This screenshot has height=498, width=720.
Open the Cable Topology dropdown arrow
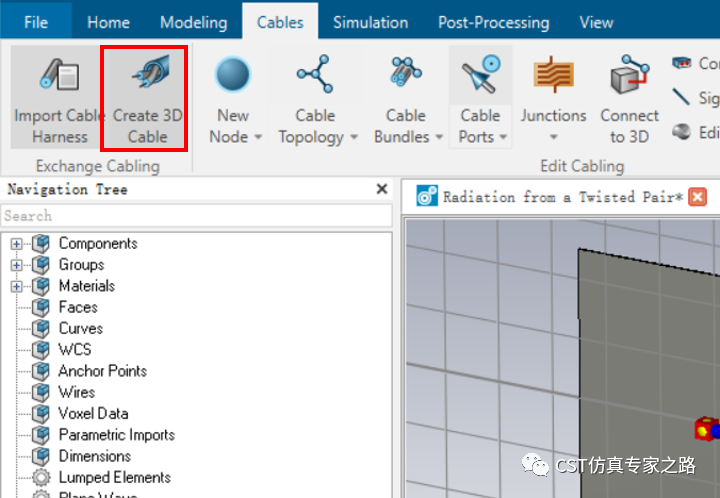352,137
